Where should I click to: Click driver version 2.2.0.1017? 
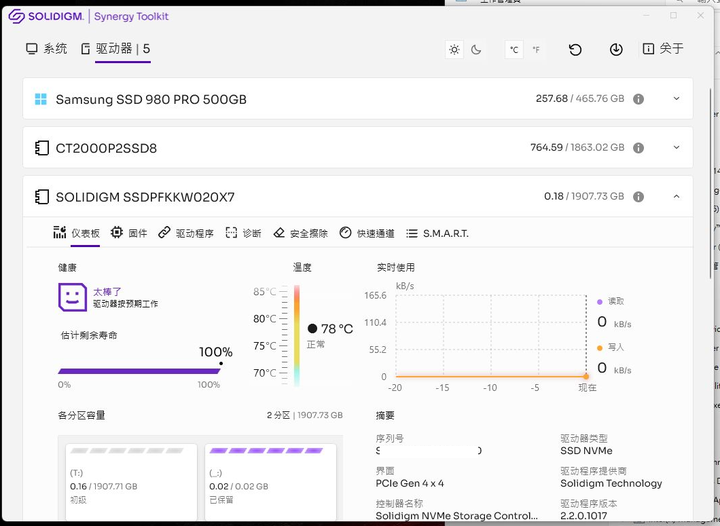pos(584,515)
